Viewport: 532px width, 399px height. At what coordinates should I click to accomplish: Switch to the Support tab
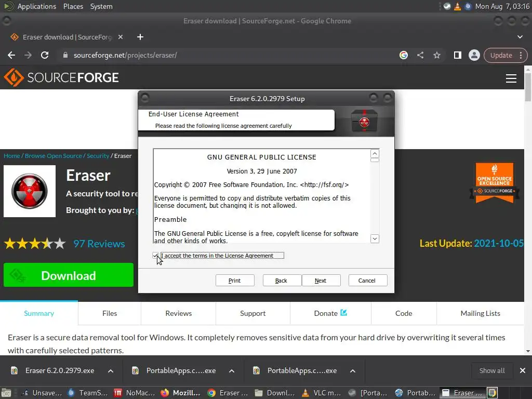[x=253, y=313]
